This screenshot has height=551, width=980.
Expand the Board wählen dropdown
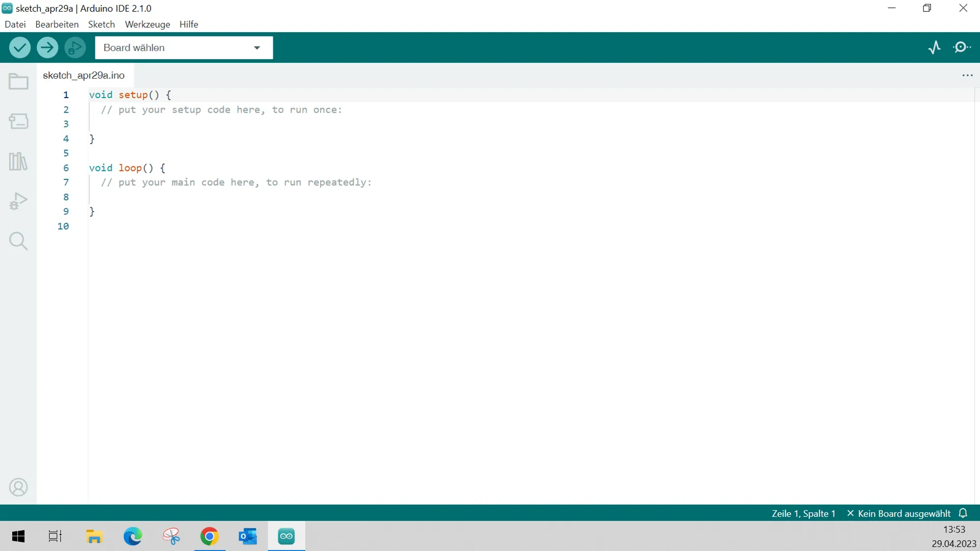click(184, 47)
